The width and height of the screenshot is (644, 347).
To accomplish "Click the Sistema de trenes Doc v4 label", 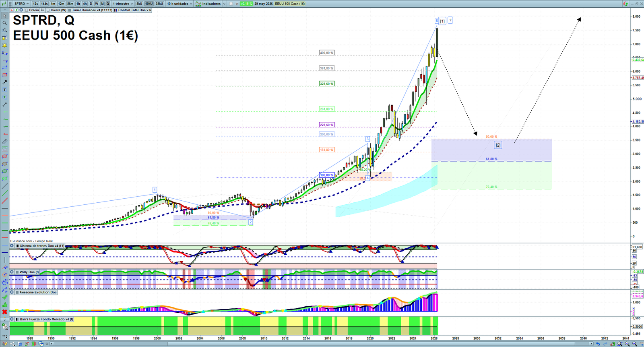I will click(42, 246).
